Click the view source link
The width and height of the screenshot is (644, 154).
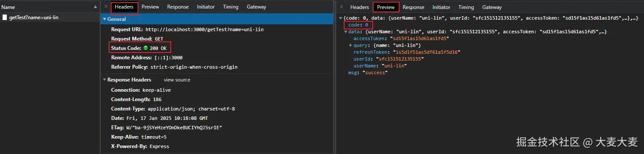177,80
